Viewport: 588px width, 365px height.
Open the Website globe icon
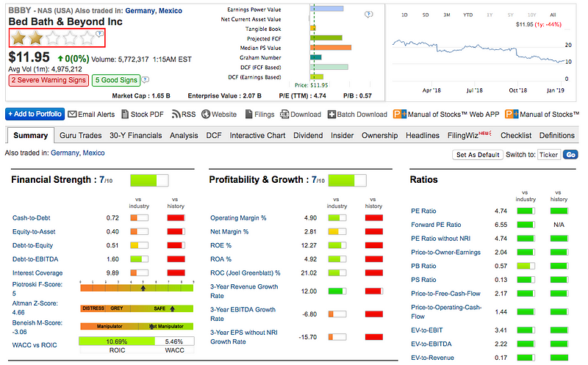206,115
